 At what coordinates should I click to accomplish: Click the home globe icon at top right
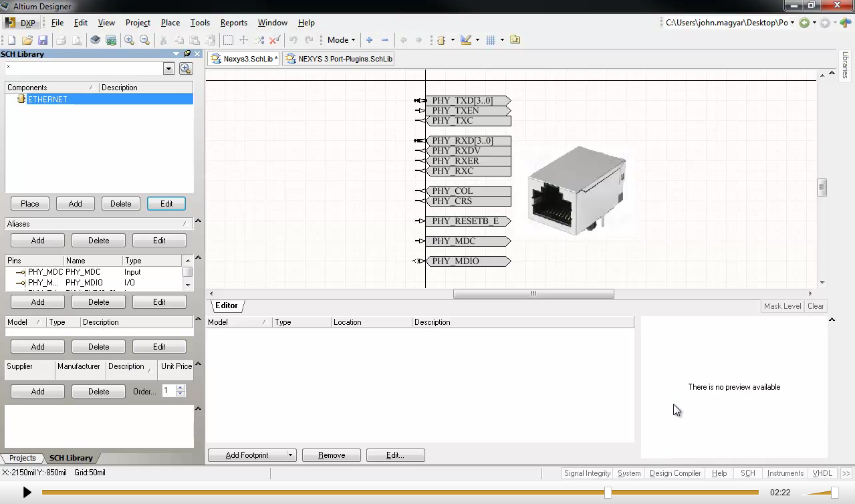846,23
